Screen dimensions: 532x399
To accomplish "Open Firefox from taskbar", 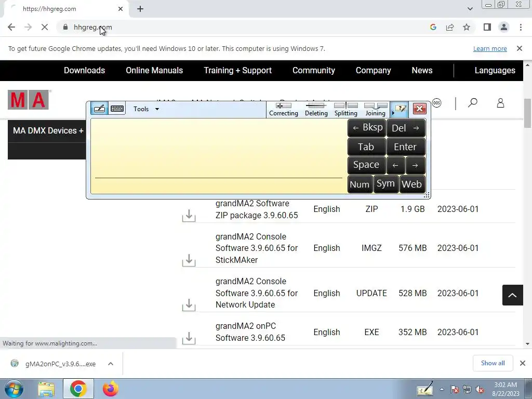I will tap(111, 389).
